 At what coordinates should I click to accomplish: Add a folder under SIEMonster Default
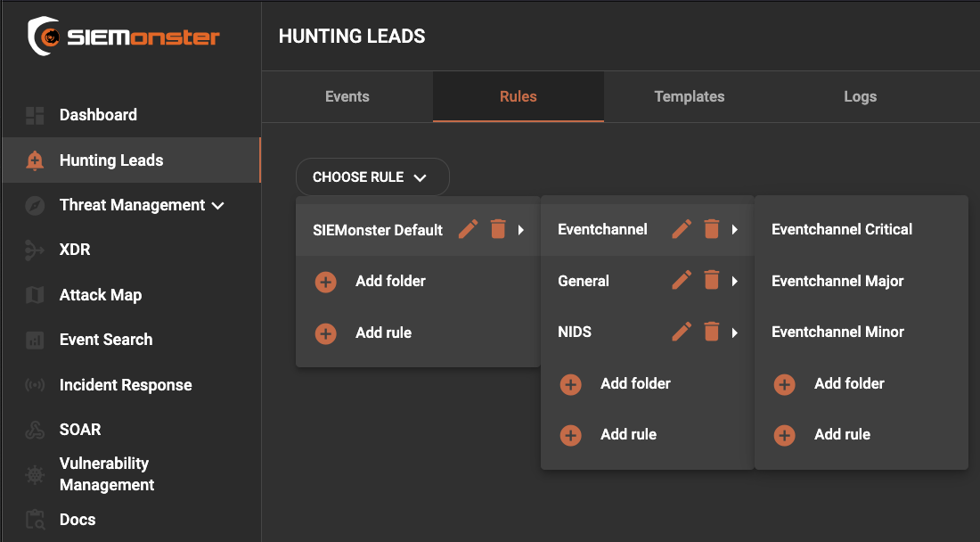390,281
